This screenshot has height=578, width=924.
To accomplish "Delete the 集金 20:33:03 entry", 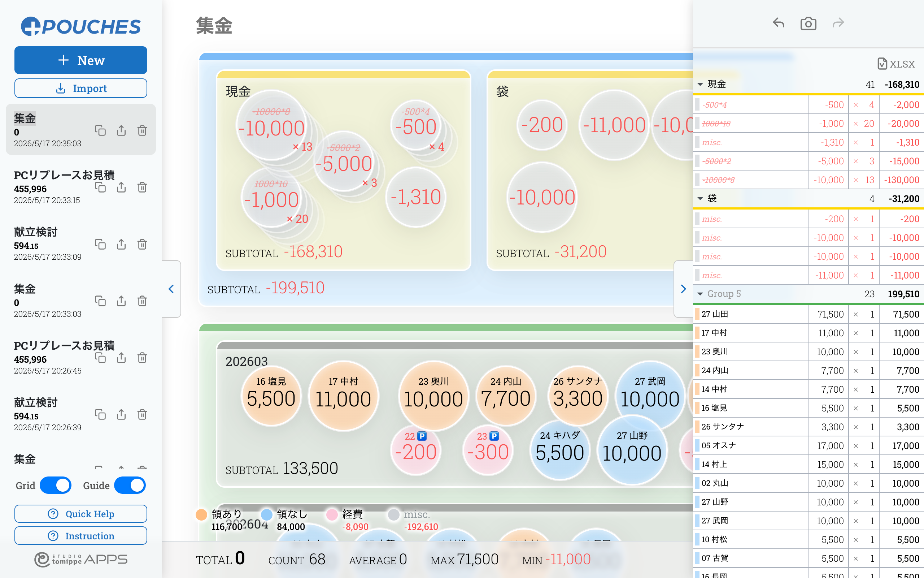I will pyautogui.click(x=142, y=301).
